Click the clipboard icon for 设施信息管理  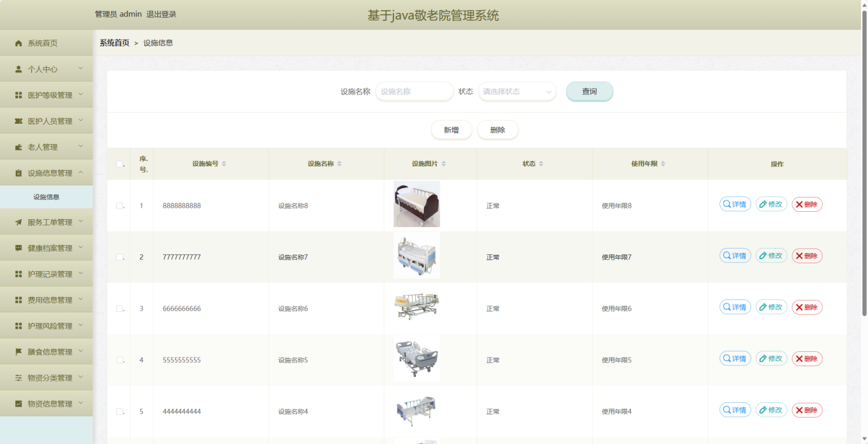coord(18,173)
